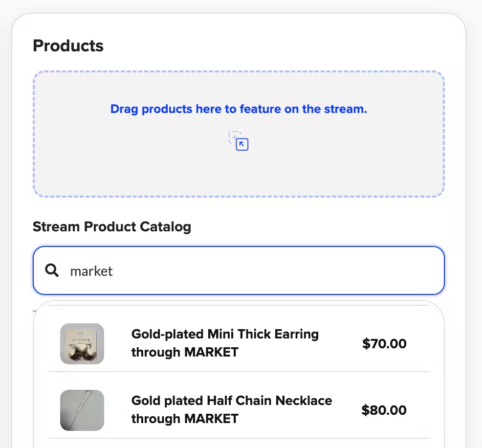Screen dimensions: 482x448
Task: Click the Stream Product Catalog heading
Action: pos(111,227)
